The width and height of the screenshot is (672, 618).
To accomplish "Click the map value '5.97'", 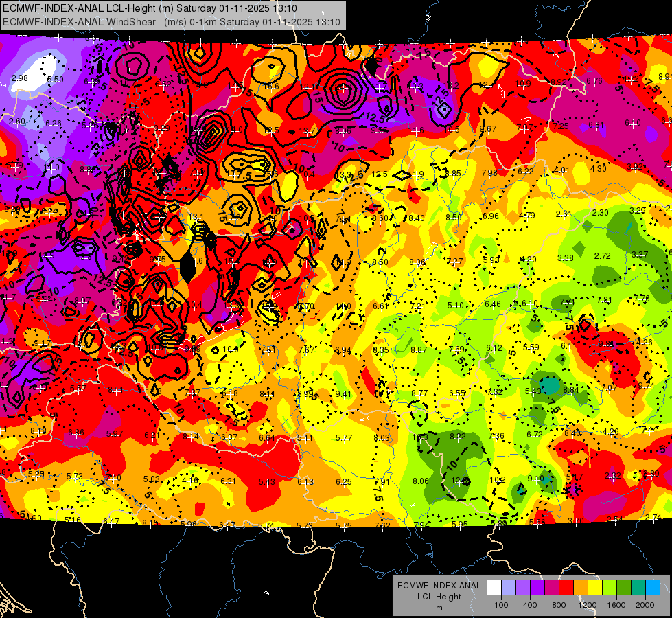I will tap(115, 433).
